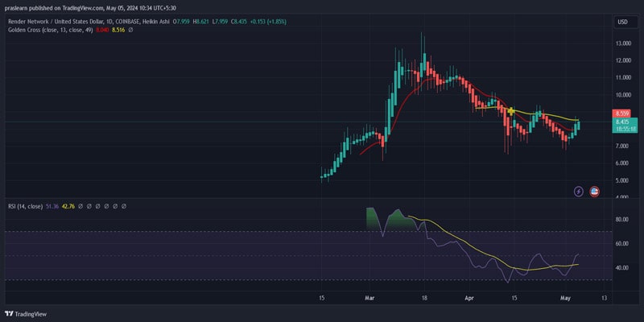Viewport: 644px width, 322px height.
Task: Open the USD currency selector
Action: pos(622,22)
